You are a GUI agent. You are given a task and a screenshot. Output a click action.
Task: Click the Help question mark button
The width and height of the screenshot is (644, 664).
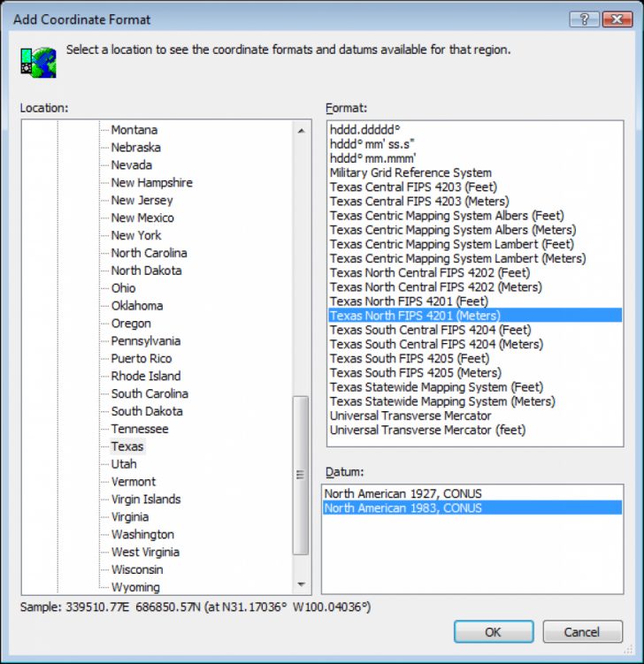[584, 19]
